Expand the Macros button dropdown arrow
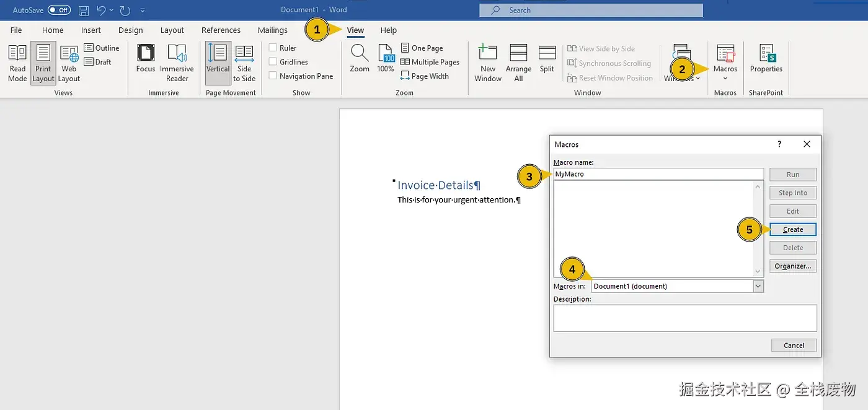 [725, 79]
